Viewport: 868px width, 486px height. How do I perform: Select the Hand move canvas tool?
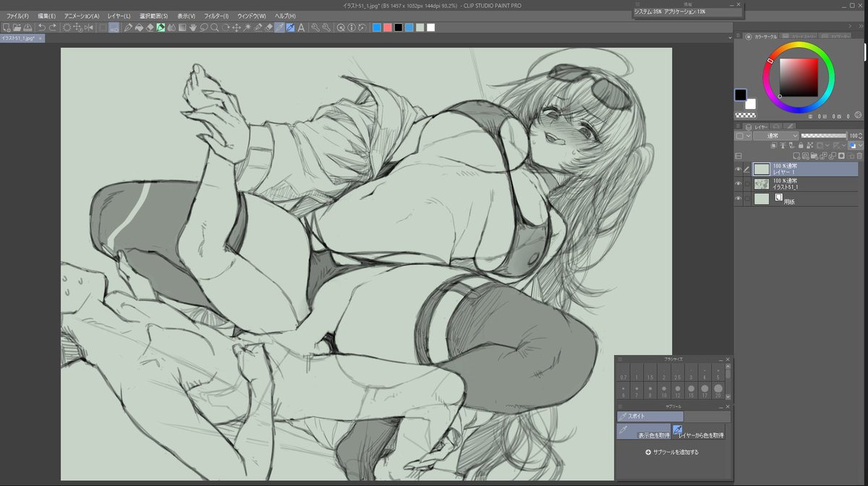[x=193, y=27]
